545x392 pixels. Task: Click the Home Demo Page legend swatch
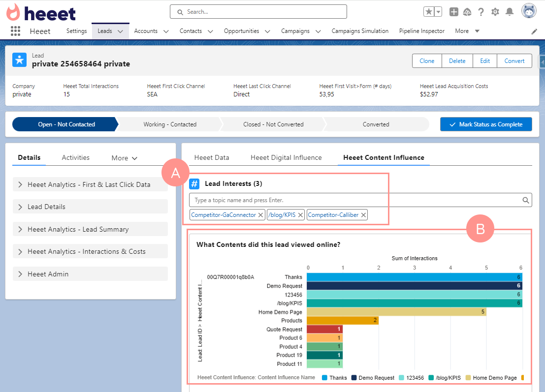468,378
